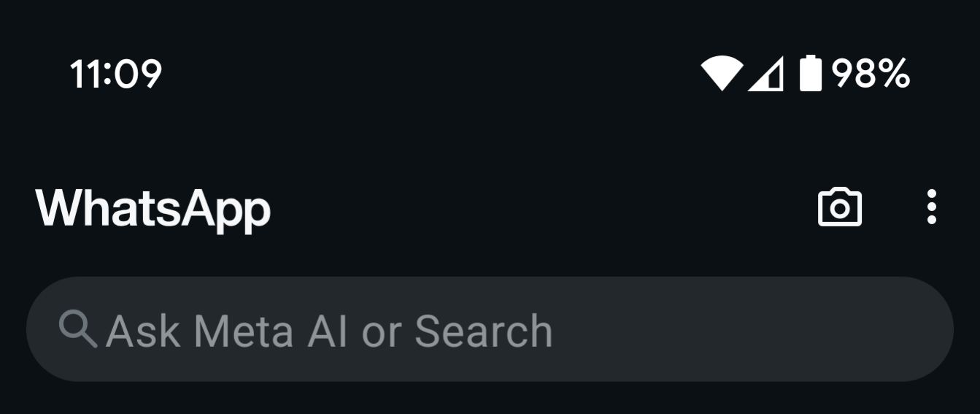Open the camera from WhatsApp header
The width and height of the screenshot is (980, 414).
point(839,207)
